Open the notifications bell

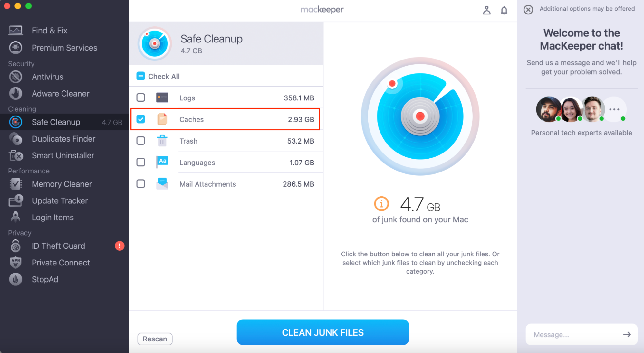tap(504, 10)
